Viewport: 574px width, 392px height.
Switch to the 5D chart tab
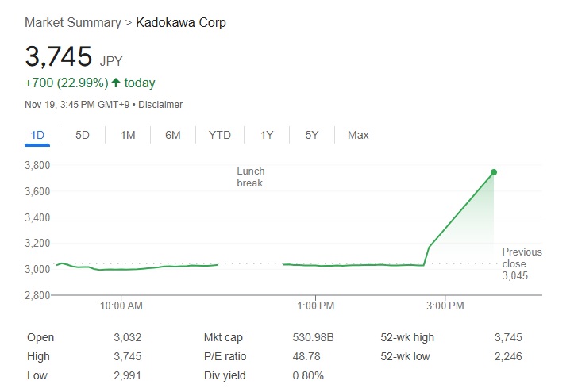point(83,135)
